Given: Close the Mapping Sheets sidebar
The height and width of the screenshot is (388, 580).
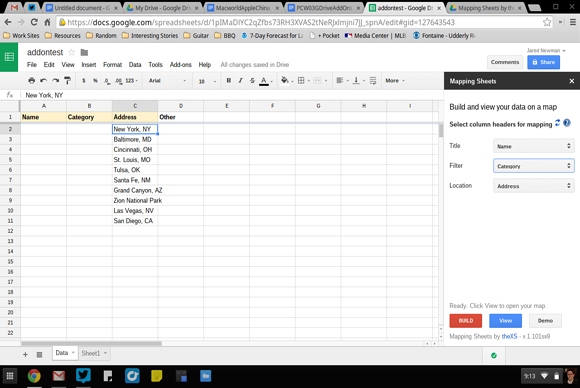Looking at the screenshot, I should [x=571, y=81].
